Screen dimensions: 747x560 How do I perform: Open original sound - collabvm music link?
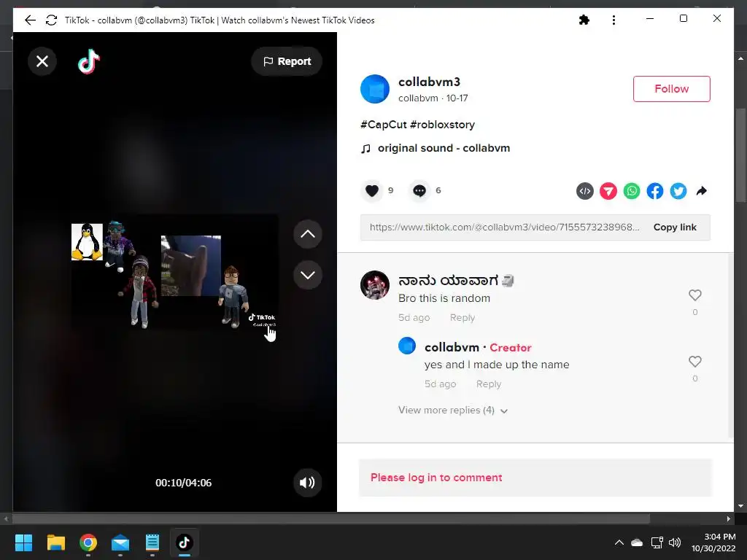click(x=444, y=148)
